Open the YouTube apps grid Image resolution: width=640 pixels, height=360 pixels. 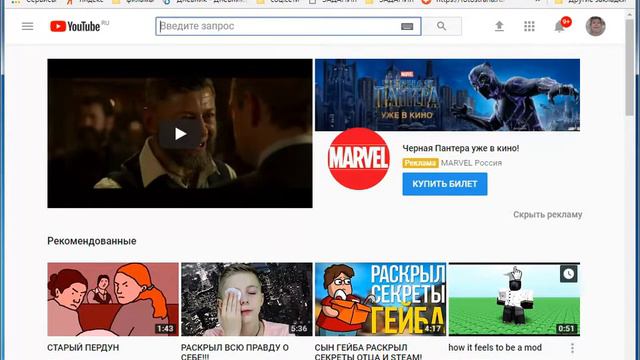click(529, 27)
